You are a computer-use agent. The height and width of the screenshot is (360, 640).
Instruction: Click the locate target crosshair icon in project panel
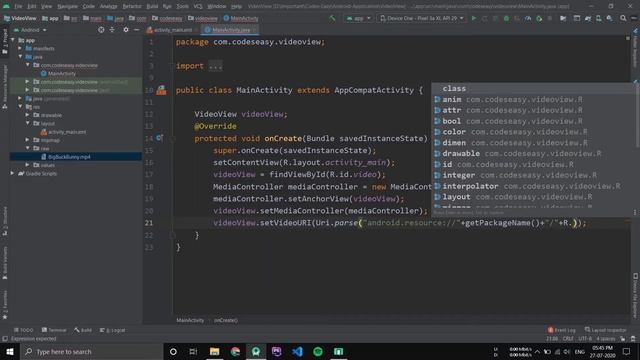coord(101,30)
